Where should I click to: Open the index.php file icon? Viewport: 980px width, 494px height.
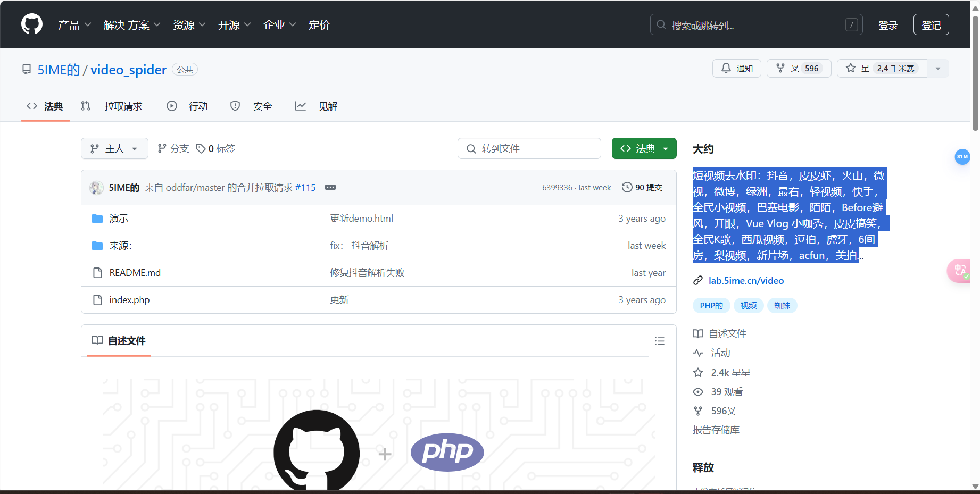[97, 299]
